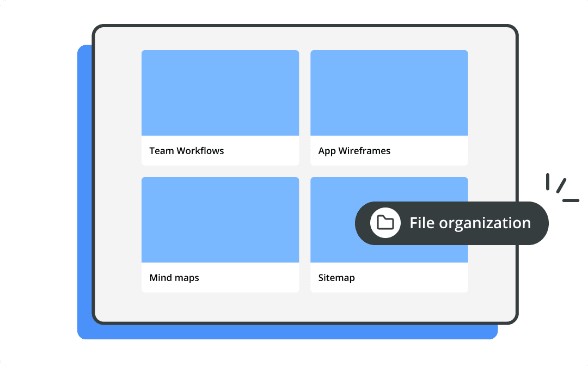Select the Mind maps title text
Image resolution: width=588 pixels, height=366 pixels.
[174, 278]
